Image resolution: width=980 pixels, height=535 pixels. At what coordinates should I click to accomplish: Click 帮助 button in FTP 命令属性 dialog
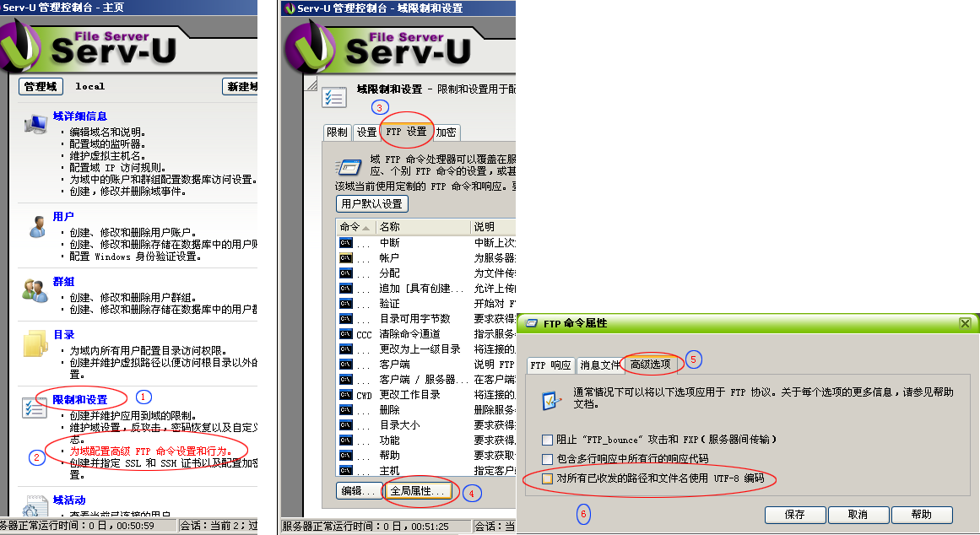[x=921, y=515]
